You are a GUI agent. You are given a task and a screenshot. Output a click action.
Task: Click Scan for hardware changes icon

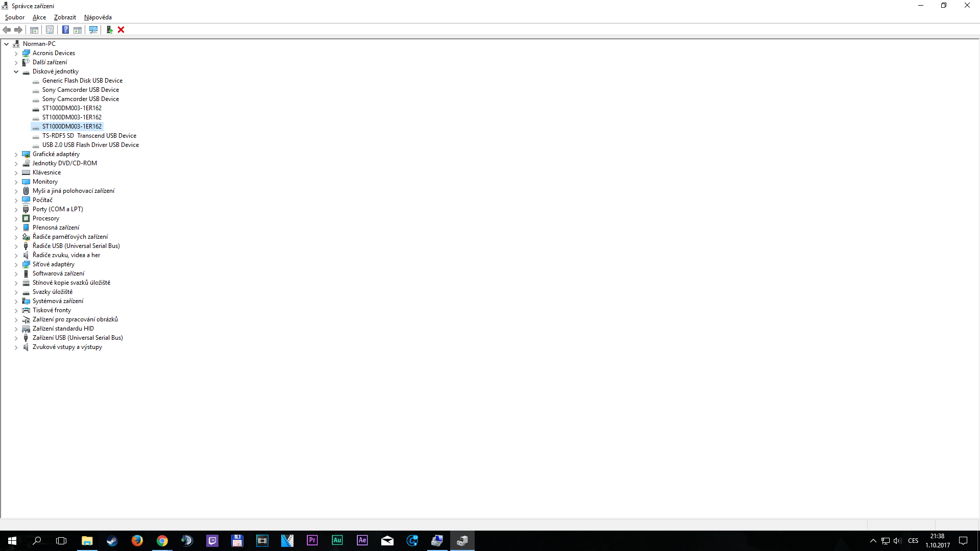click(x=93, y=30)
